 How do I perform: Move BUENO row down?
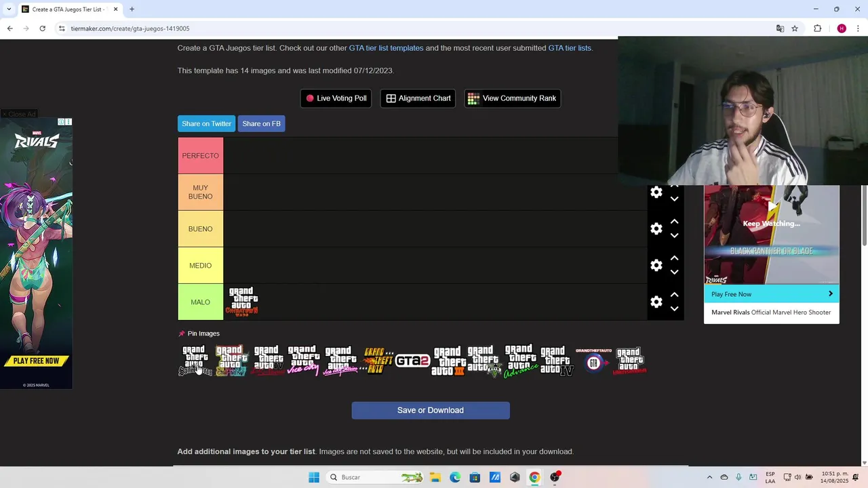pos(674,236)
